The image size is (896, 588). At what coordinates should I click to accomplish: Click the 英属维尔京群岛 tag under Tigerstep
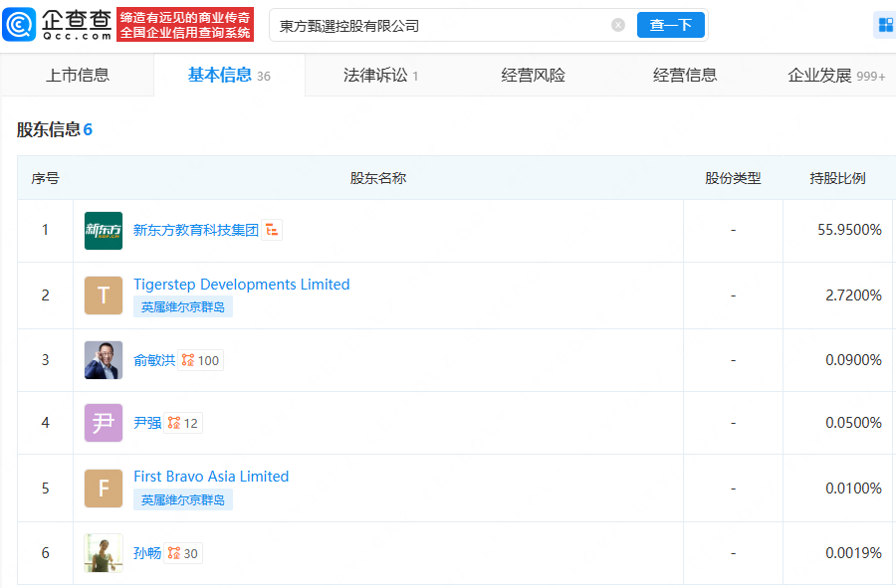pyautogui.click(x=183, y=307)
